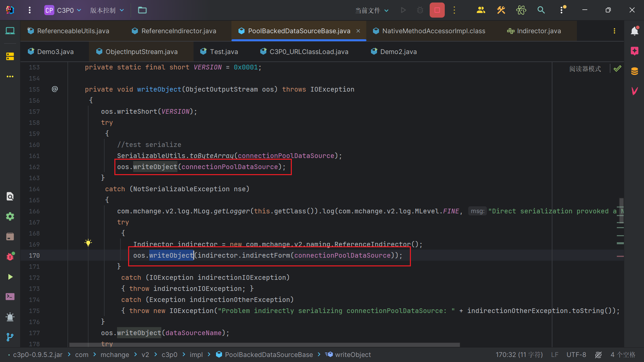
Task: Switch to Indirector.java tab
Action: pyautogui.click(x=534, y=31)
